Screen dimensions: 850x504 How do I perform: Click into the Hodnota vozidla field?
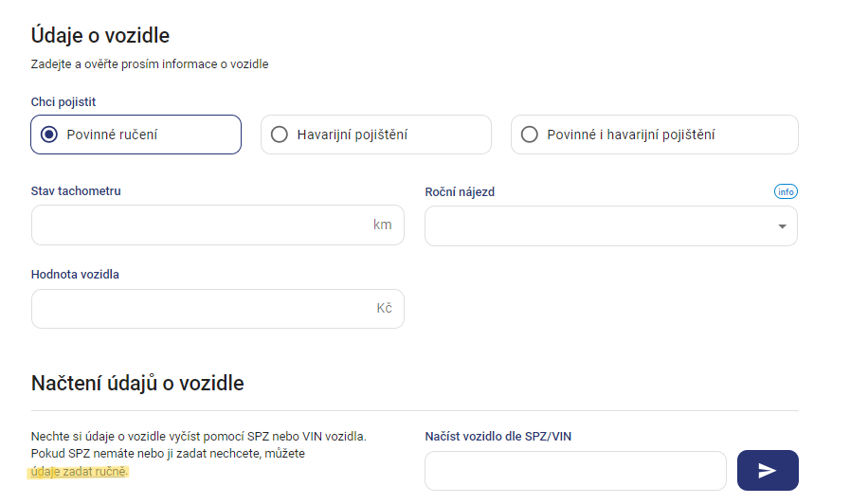[217, 308]
